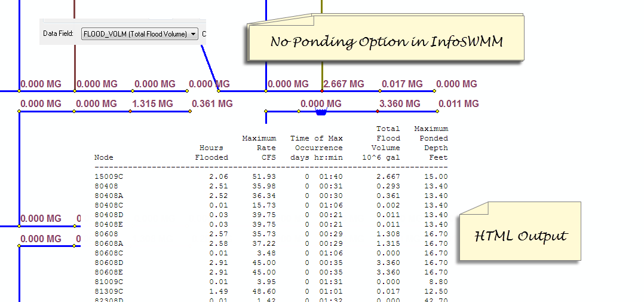Screen dimensions: 644x302
Task: Select the orange node under 1.315 MG
Action: tap(130, 111)
